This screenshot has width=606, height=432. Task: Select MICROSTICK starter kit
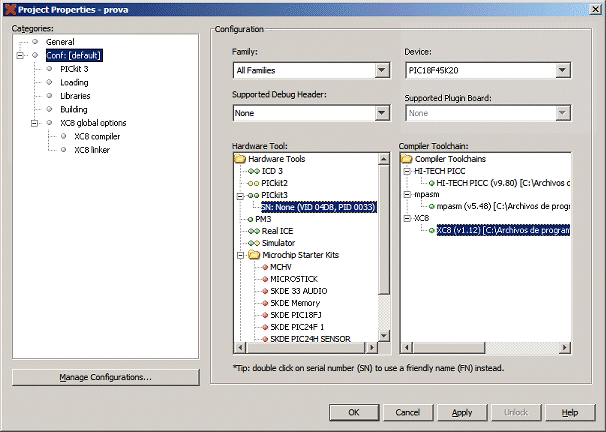293,279
